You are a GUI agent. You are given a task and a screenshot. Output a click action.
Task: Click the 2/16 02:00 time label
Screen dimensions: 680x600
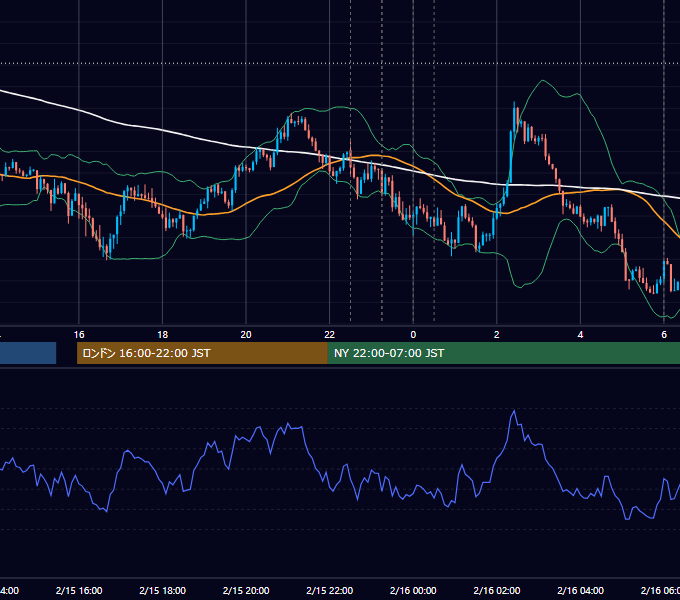(497, 590)
